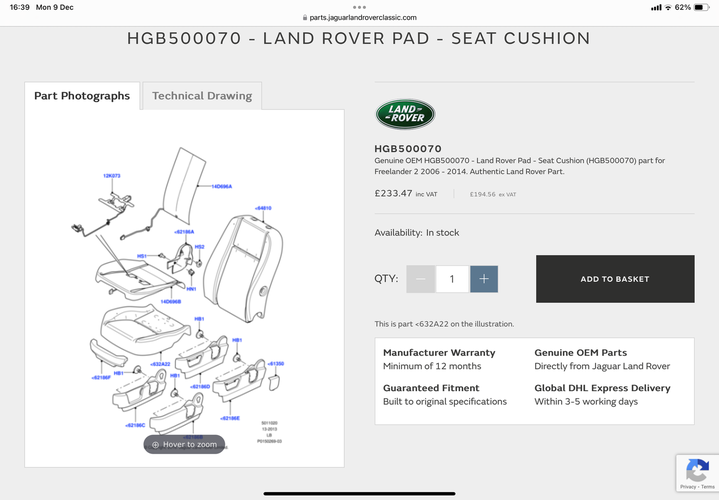
Task: Click the 'This is part <632A22' note
Action: click(x=444, y=324)
